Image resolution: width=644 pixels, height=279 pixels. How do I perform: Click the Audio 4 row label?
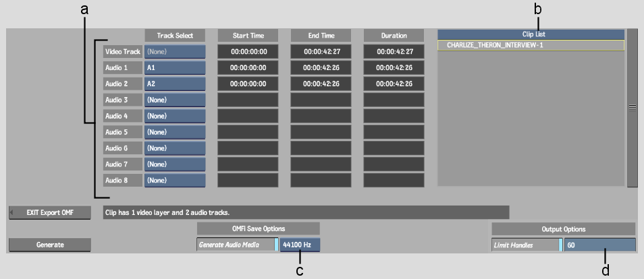tap(123, 116)
